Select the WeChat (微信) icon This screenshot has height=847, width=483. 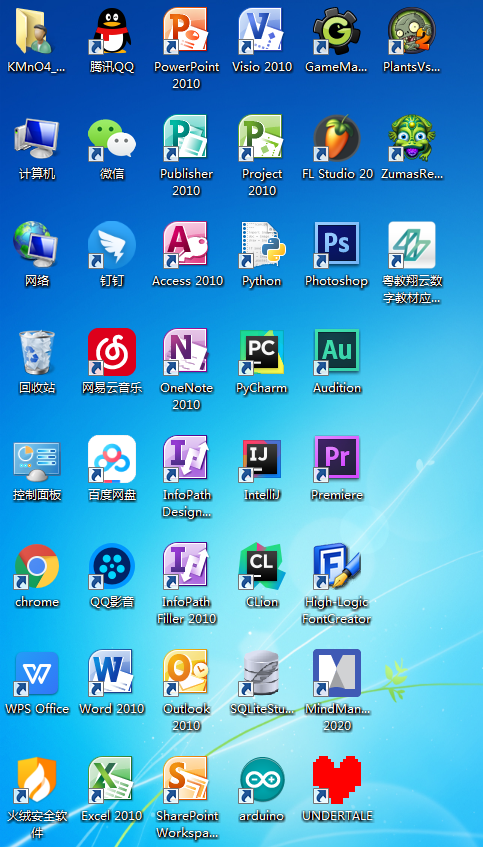coord(112,138)
